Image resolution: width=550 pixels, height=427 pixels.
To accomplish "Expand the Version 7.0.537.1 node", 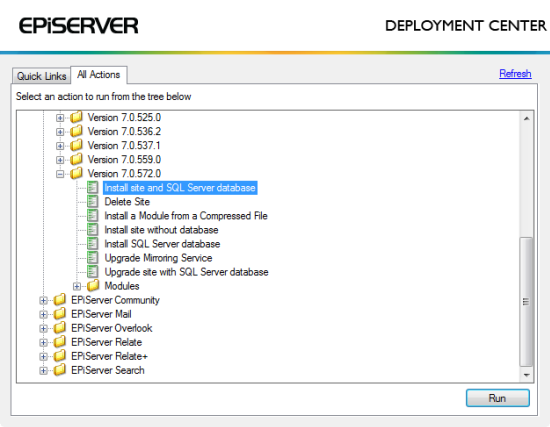I will [x=60, y=146].
